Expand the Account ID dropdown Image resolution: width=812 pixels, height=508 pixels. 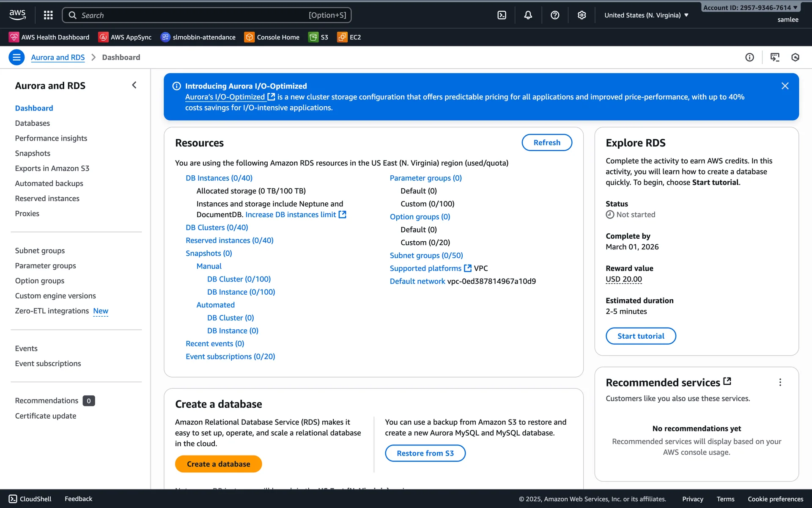[750, 8]
